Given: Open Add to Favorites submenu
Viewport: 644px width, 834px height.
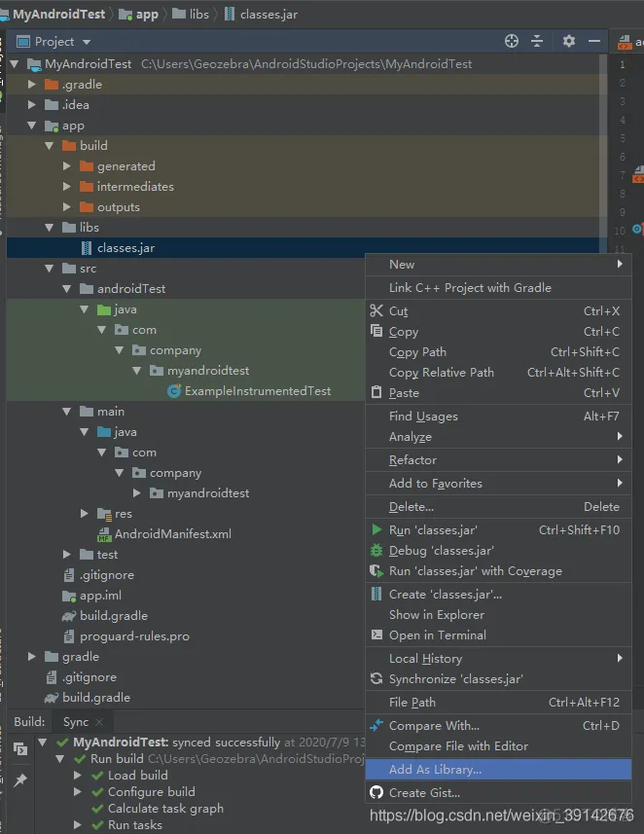Looking at the screenshot, I should click(498, 483).
